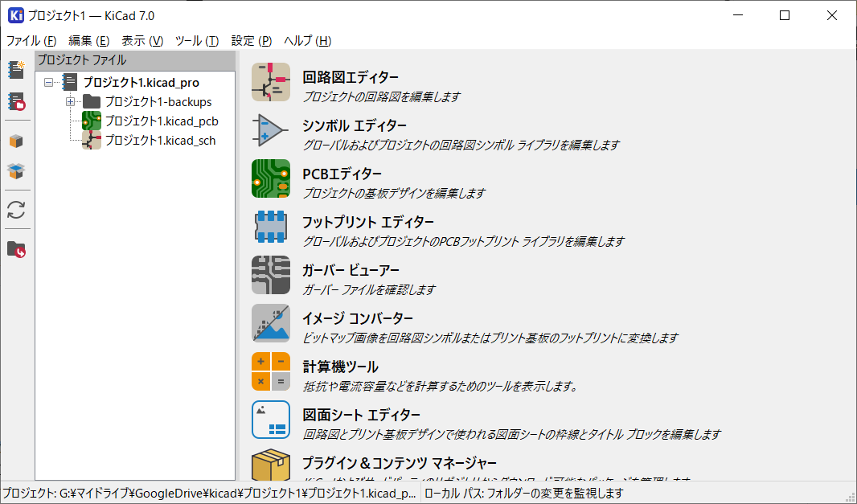
Task: Launch the Schematic Editor icon (回路図エディター)
Action: tap(271, 82)
